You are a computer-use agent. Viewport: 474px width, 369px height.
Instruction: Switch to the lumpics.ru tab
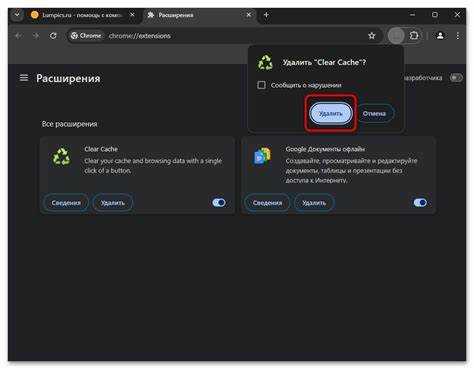coord(78,15)
